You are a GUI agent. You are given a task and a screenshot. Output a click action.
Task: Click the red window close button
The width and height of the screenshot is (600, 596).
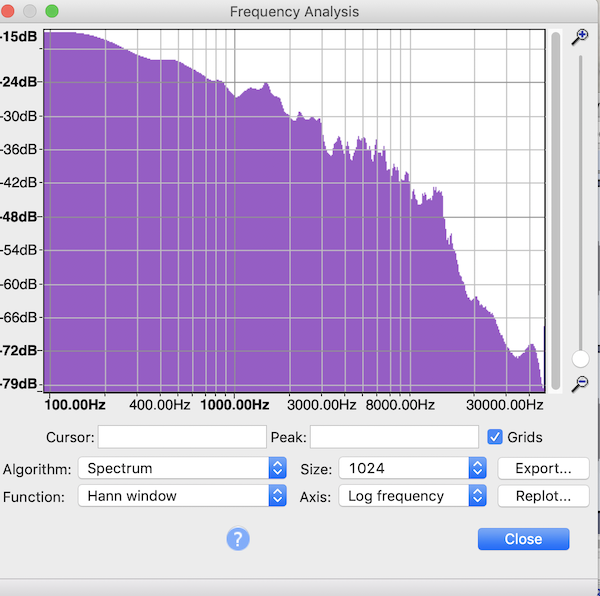coord(8,11)
